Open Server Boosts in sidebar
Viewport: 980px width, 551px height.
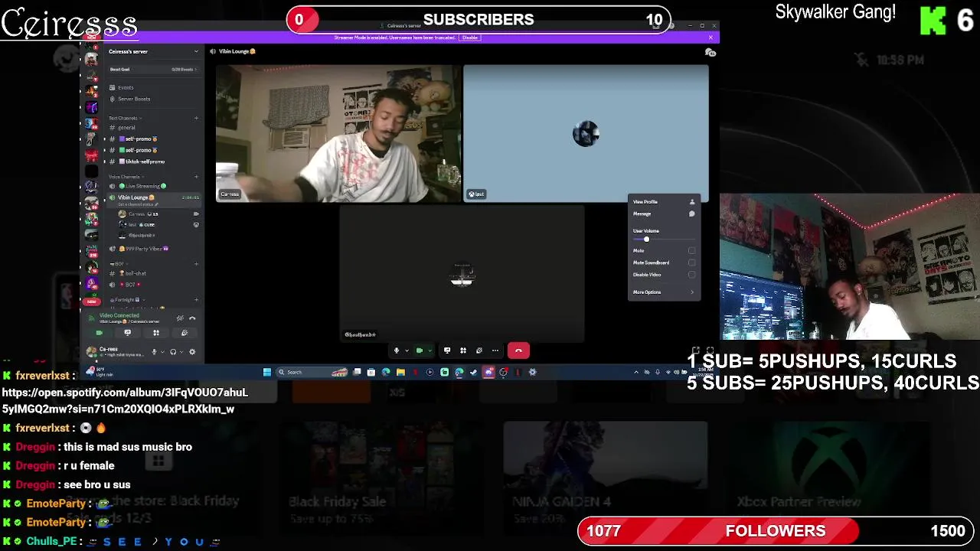[x=153, y=99]
